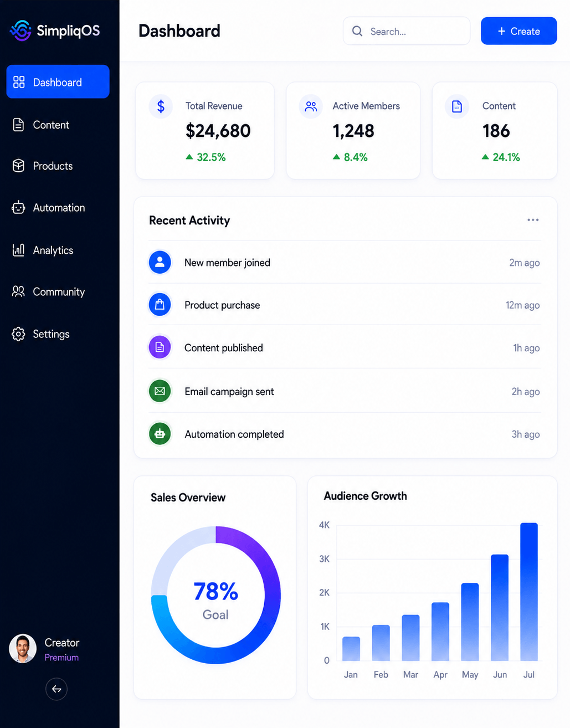Click the Automation completed robot icon
570x728 pixels.
(160, 434)
